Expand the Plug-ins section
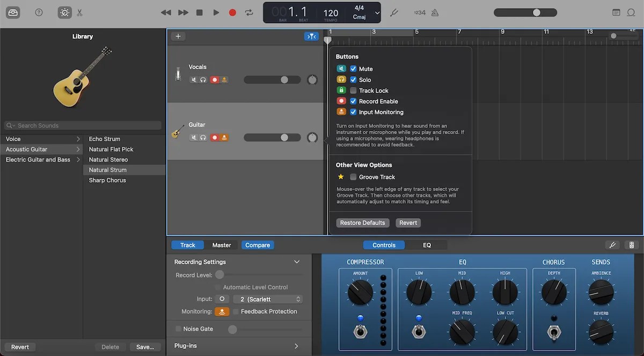 [x=296, y=346]
